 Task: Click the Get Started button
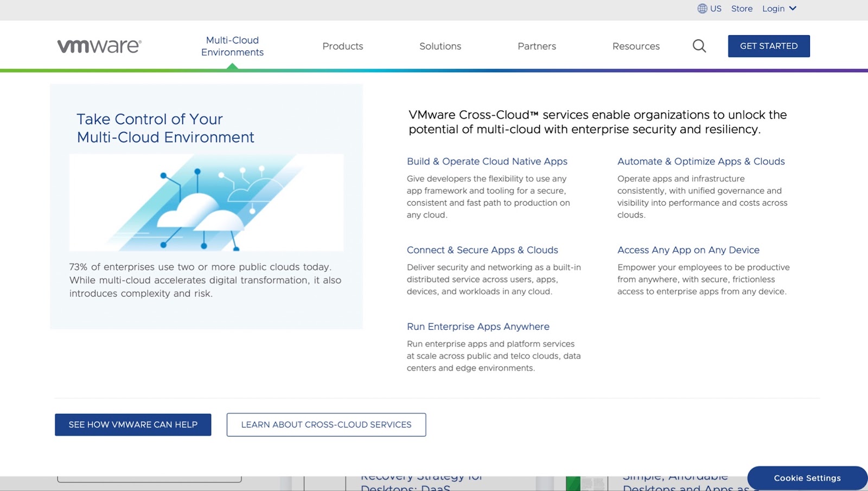[x=769, y=46]
